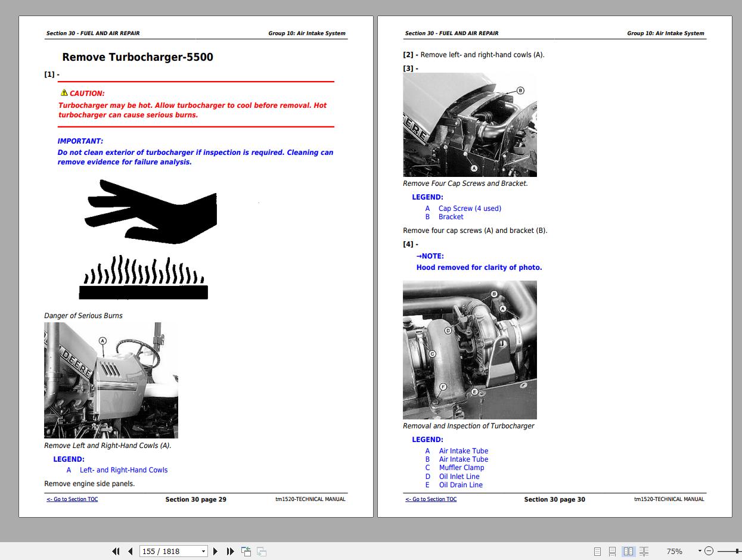The image size is (742, 560).
Task: Click 'Section 30 - FUEL AND AIR REPAIR' header on page 30
Action: (x=452, y=33)
